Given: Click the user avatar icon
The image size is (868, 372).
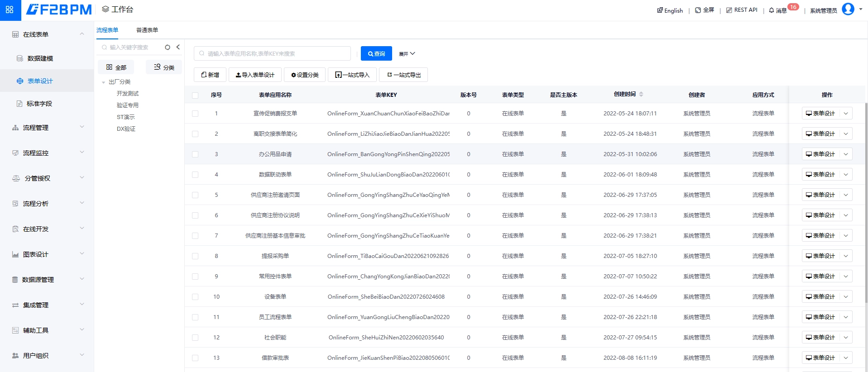Looking at the screenshot, I should pos(848,9).
